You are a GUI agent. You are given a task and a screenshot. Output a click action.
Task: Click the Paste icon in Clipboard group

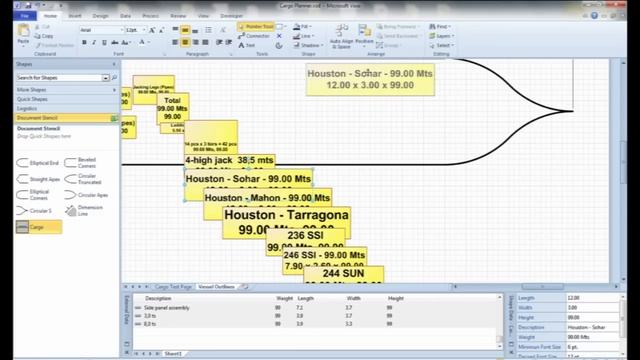coord(23,31)
